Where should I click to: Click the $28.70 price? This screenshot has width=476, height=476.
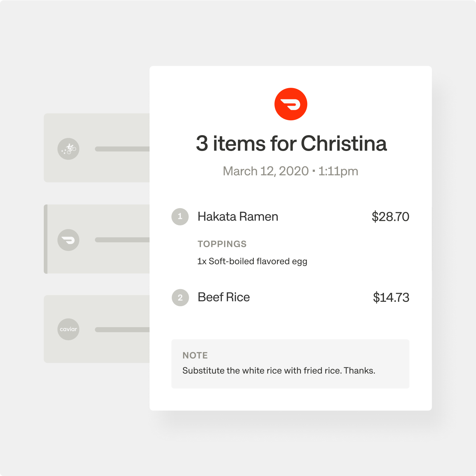(x=390, y=217)
